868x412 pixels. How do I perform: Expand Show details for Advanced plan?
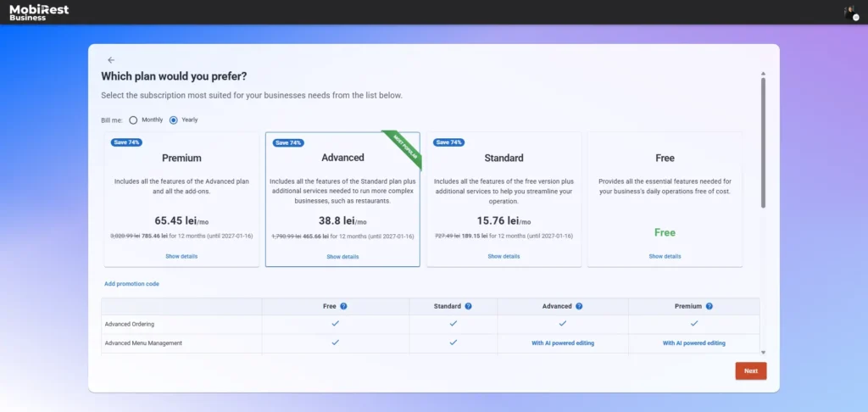(342, 257)
